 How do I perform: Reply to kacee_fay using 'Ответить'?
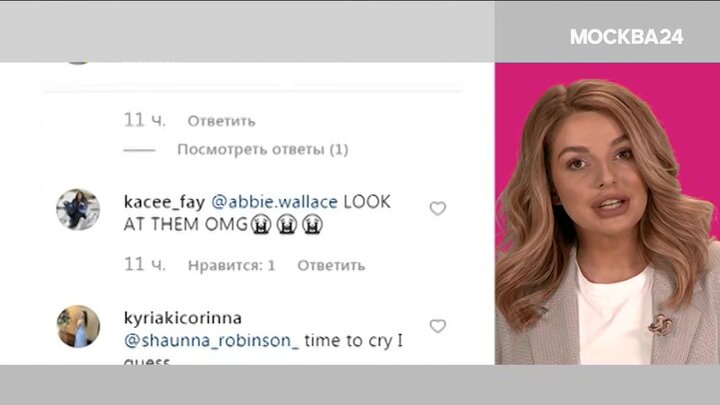coord(331,265)
